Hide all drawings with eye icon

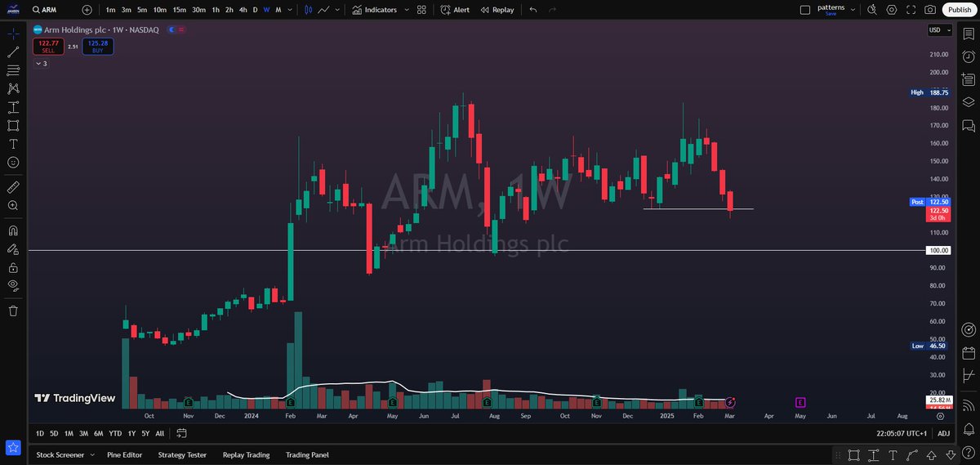tap(13, 285)
